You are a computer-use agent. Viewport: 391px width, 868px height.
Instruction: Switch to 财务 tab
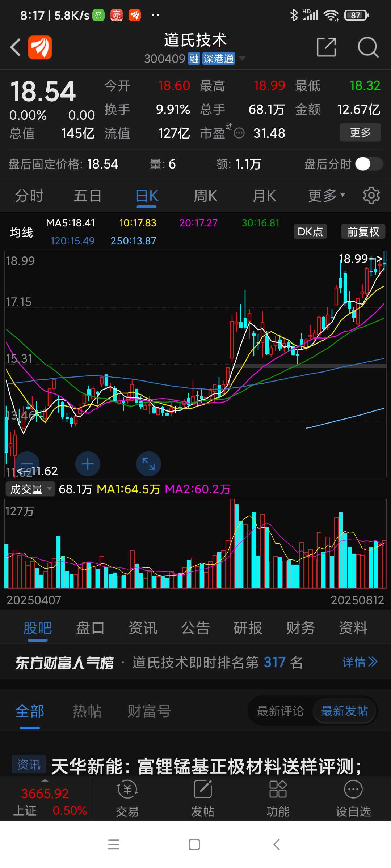tap(300, 628)
